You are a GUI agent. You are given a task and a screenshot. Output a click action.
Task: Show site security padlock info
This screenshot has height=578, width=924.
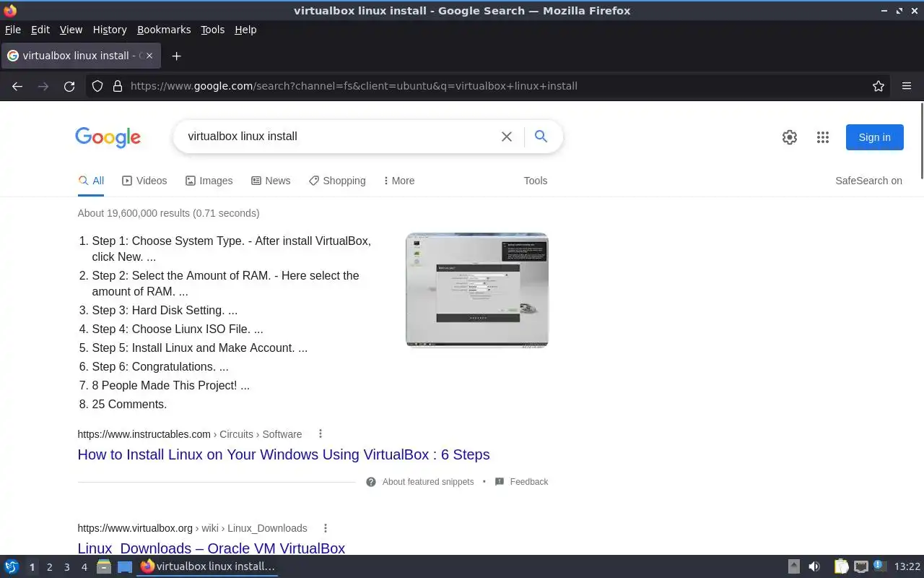pos(118,86)
